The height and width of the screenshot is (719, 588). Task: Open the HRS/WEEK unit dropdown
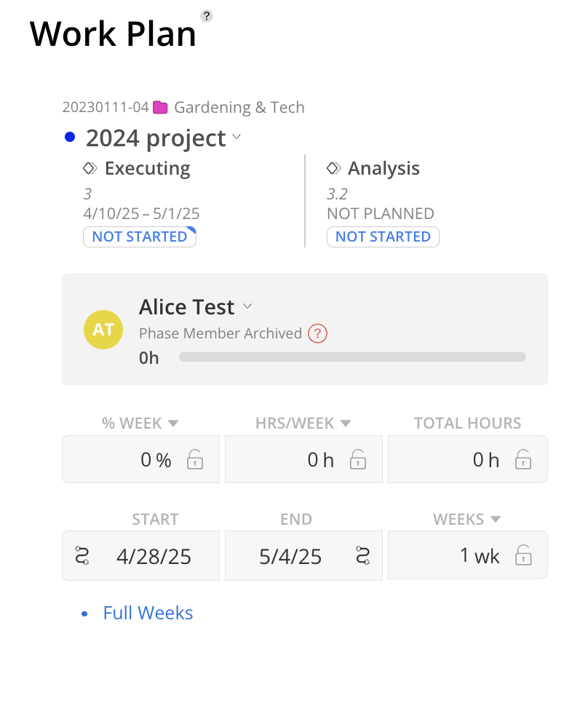[346, 424]
